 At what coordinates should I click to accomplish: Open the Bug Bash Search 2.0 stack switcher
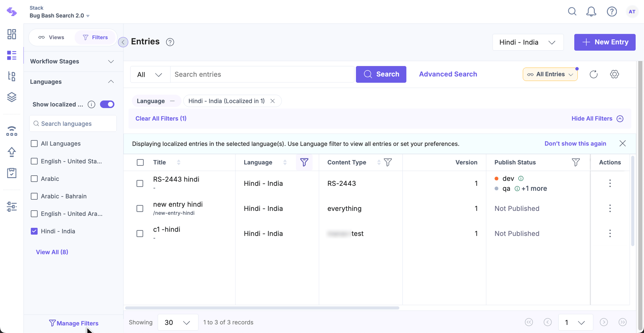(59, 15)
